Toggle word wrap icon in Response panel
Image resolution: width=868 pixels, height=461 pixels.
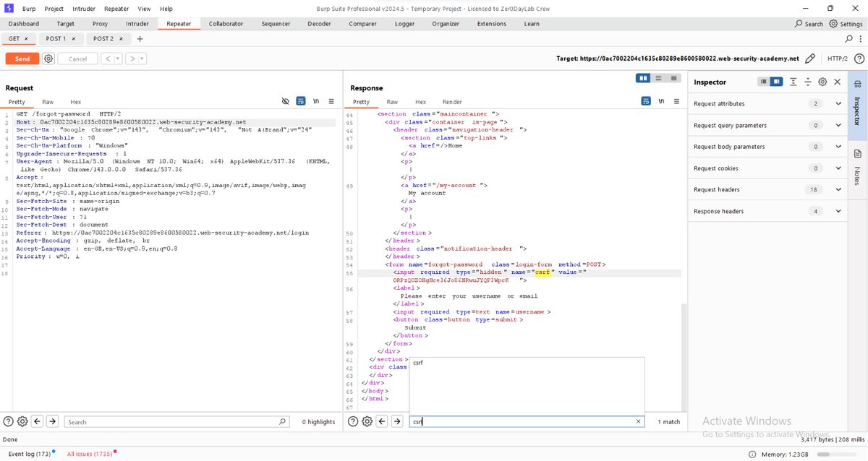point(646,102)
